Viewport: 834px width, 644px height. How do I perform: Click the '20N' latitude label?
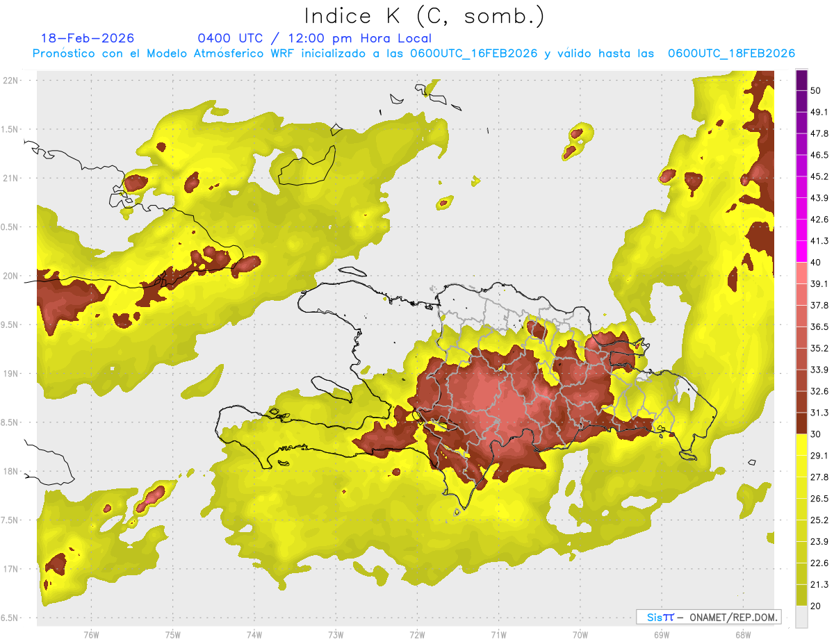12,276
